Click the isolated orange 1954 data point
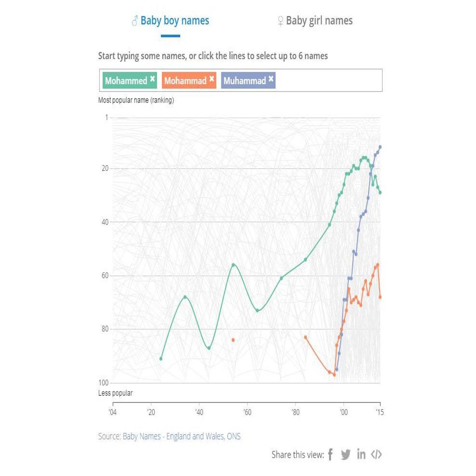476x476 pixels. tap(233, 340)
